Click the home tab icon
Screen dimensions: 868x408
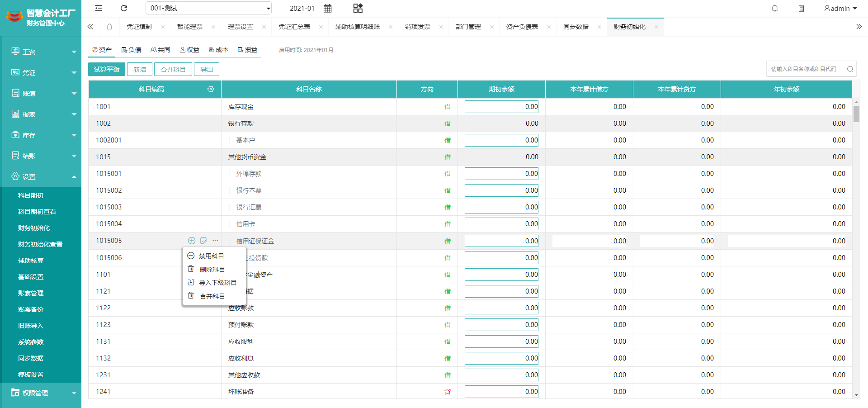109,27
